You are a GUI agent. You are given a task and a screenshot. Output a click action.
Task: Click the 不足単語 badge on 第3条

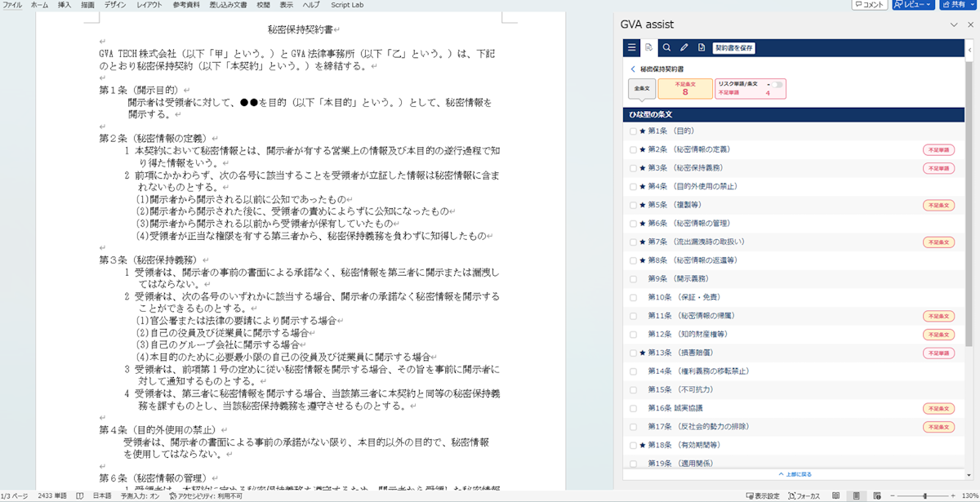pyautogui.click(x=938, y=168)
